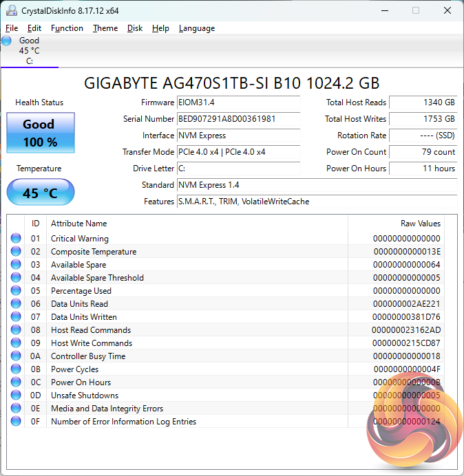Click the status orb for Percentage Used
Image resolution: width=464 pixels, height=476 pixels.
click(x=16, y=291)
